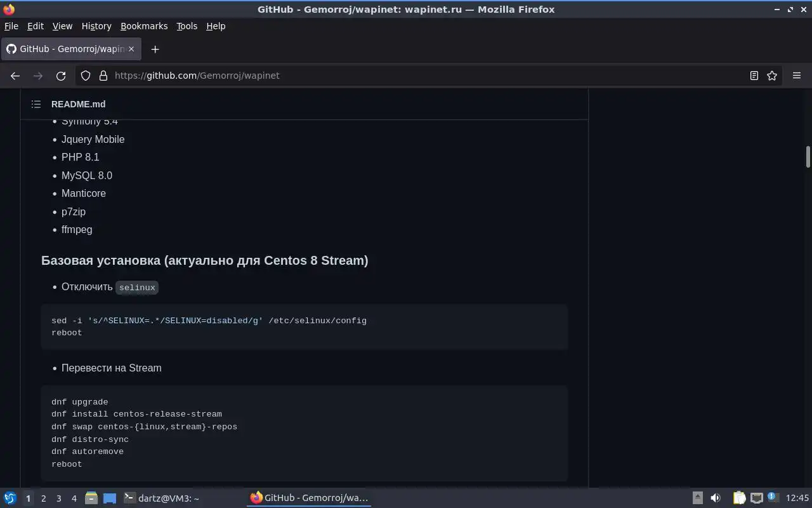The height and width of the screenshot is (508, 812).
Task: Open a new tab with plus button
Action: (155, 49)
